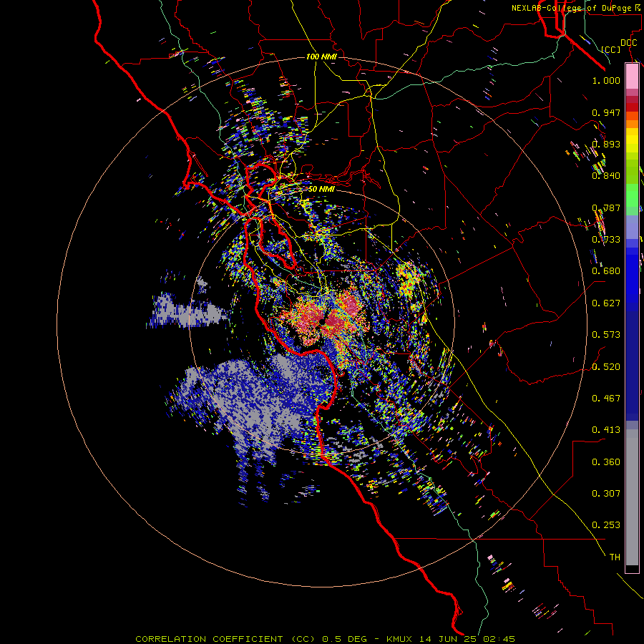The height and width of the screenshot is (644, 644).
Task: Click the 100 NMI range ring label
Action: point(321,57)
